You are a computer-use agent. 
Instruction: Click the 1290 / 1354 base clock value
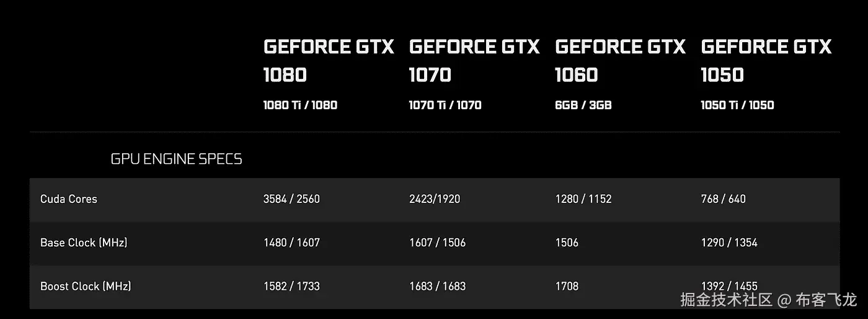tap(728, 242)
